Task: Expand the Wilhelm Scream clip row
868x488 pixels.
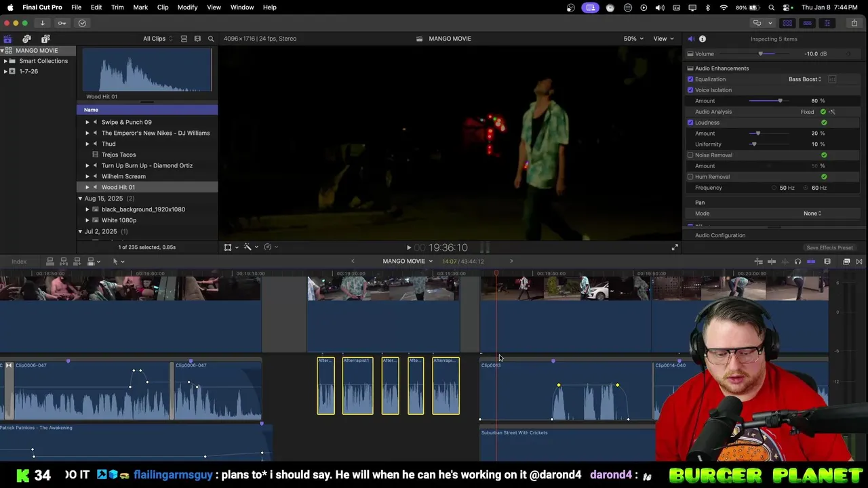Action: [x=87, y=176]
